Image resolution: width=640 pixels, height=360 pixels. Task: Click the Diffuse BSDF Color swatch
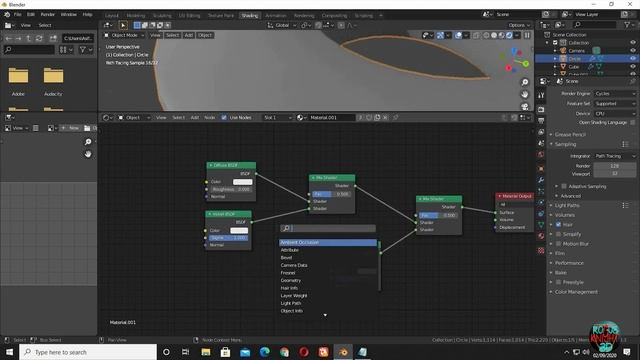(242, 182)
